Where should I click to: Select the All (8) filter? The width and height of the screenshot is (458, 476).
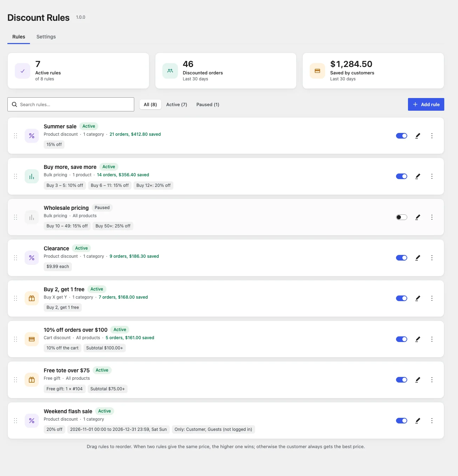tap(150, 104)
